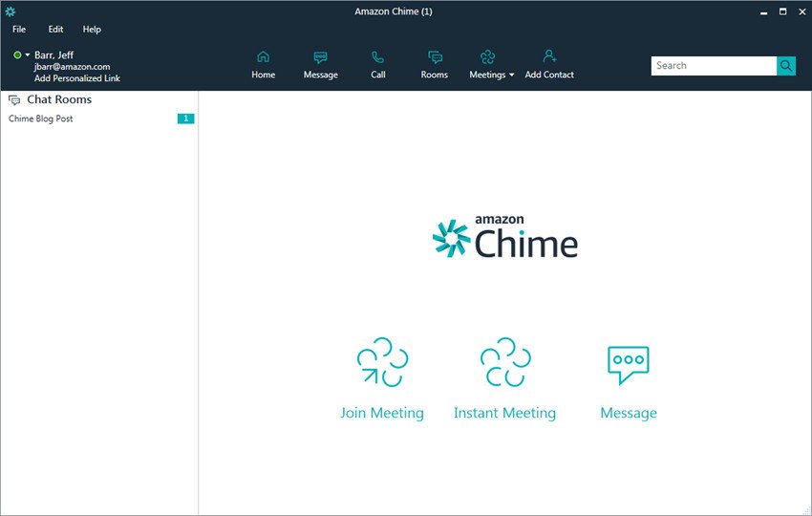Open the presence status dropdown arrow
812x516 pixels.
[28, 54]
